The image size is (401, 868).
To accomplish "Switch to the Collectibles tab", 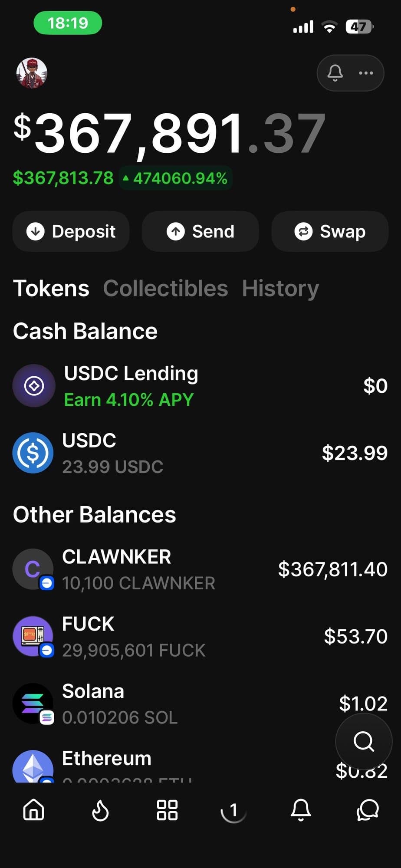I will tap(165, 288).
